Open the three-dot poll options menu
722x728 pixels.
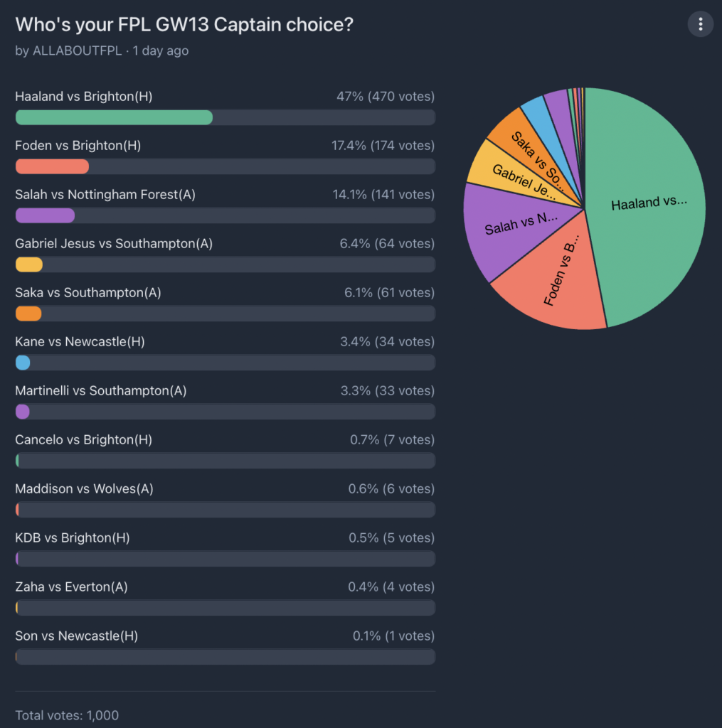tap(700, 25)
